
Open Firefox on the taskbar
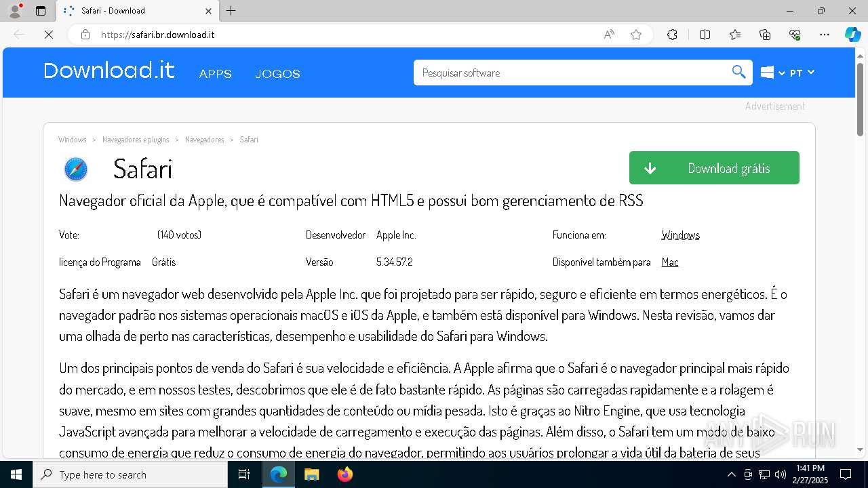345,474
